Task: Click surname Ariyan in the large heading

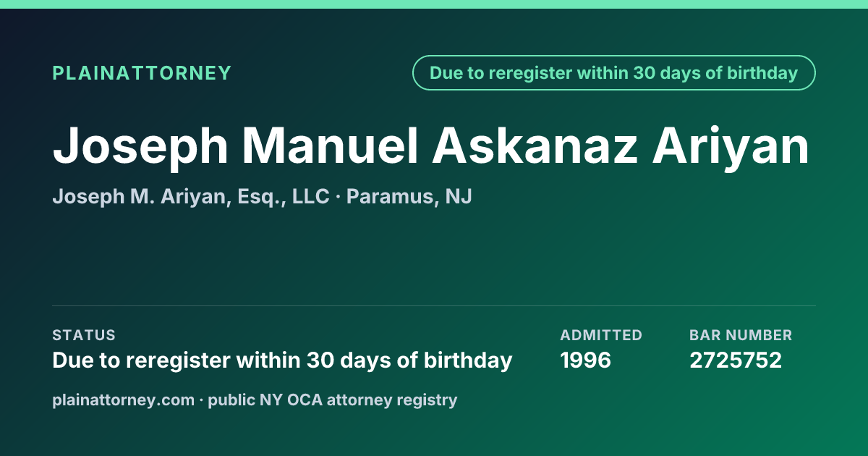Action: (731, 148)
